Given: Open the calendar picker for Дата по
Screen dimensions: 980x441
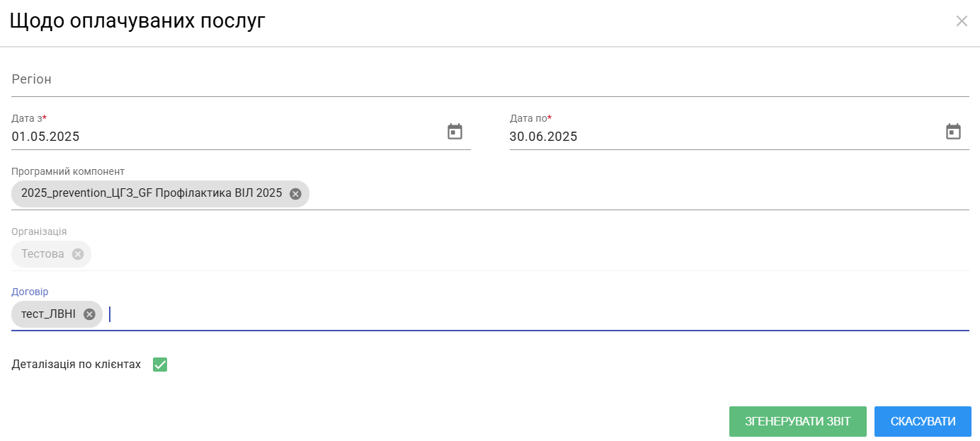Looking at the screenshot, I should (953, 132).
